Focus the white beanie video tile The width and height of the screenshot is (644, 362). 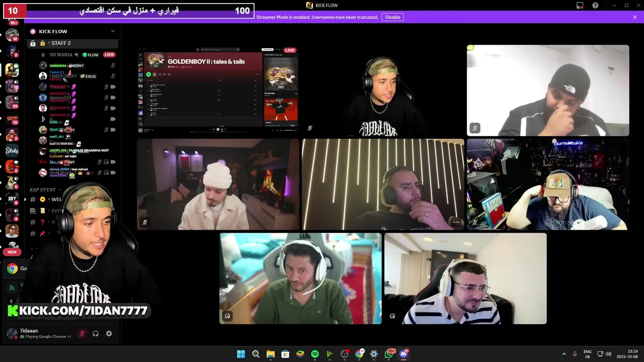tap(218, 185)
